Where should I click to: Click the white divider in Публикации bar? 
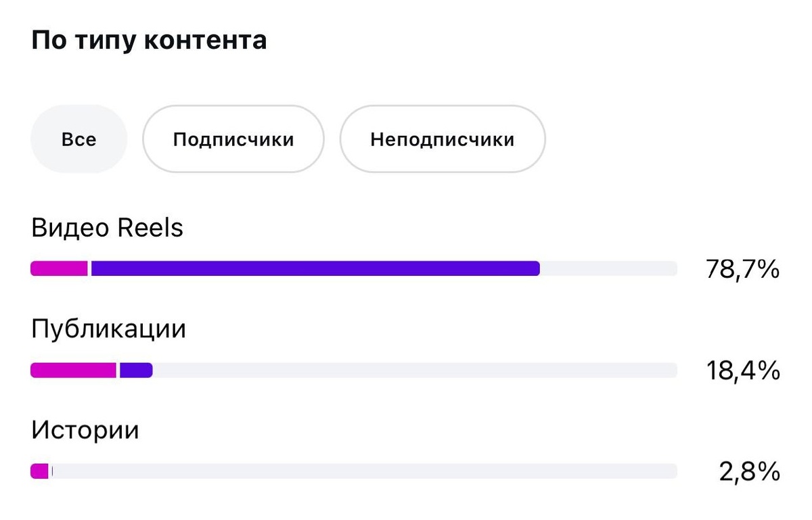pos(118,370)
